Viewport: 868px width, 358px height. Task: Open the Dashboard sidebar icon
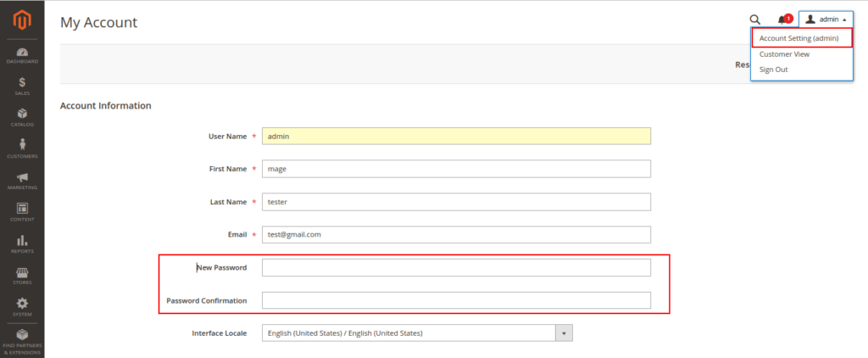coord(22,55)
